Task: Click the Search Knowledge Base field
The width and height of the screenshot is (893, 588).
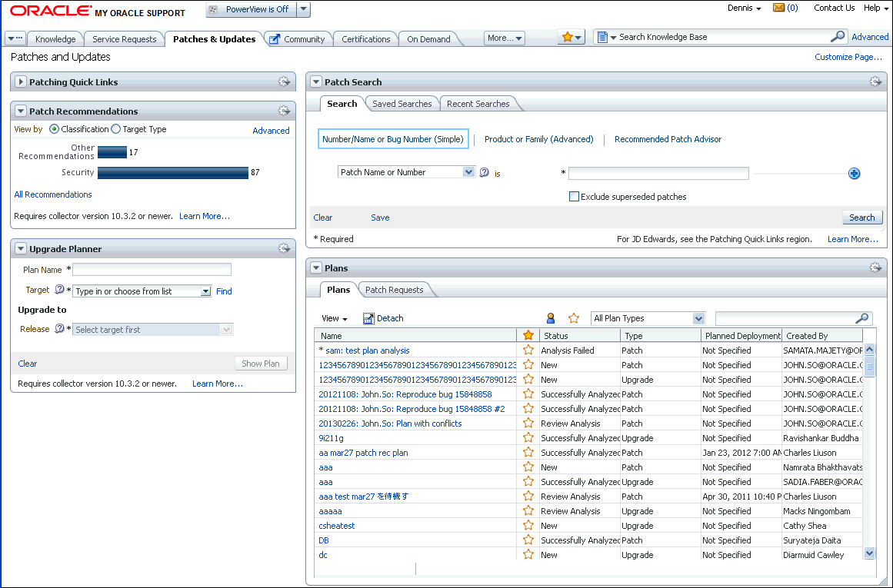Action: [x=722, y=37]
